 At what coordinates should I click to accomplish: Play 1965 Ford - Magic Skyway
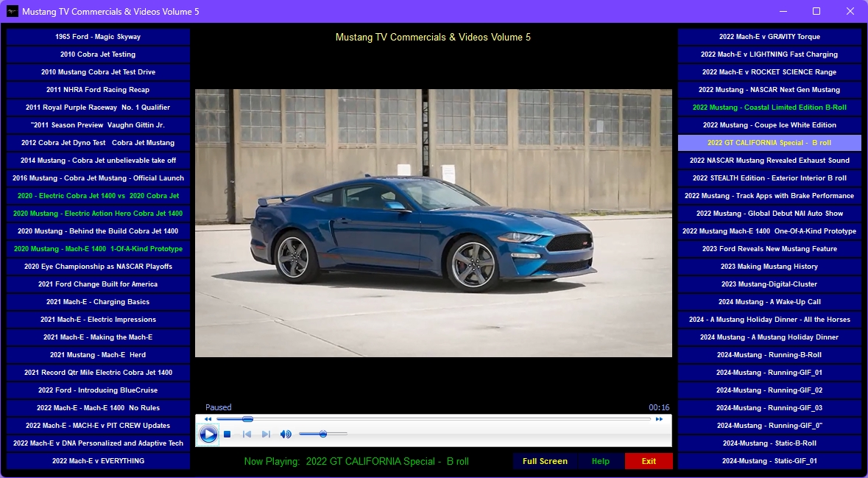pos(98,37)
